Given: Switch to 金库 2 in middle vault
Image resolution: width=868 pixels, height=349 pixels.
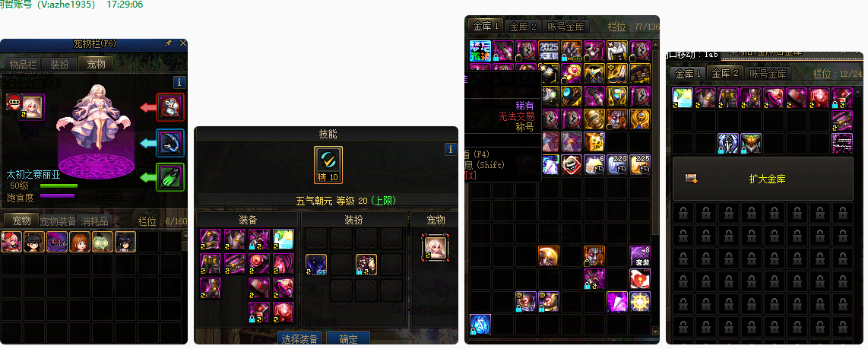Looking at the screenshot, I should (x=523, y=26).
